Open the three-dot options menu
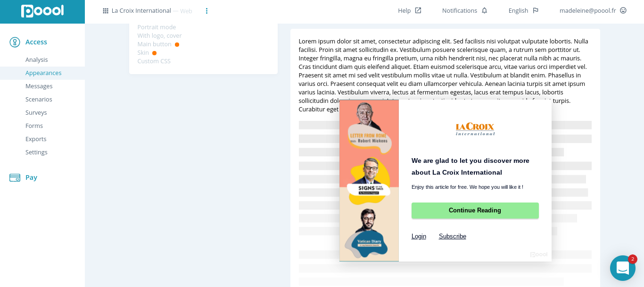This screenshot has width=644, height=287. pyautogui.click(x=206, y=10)
